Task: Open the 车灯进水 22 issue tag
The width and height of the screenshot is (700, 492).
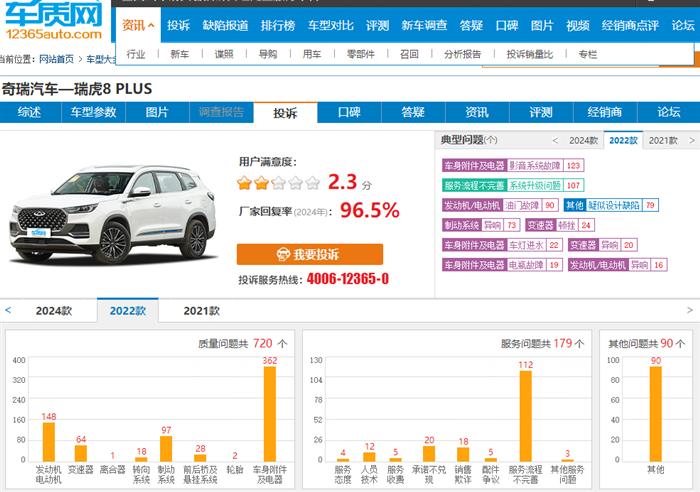Action: coord(502,245)
